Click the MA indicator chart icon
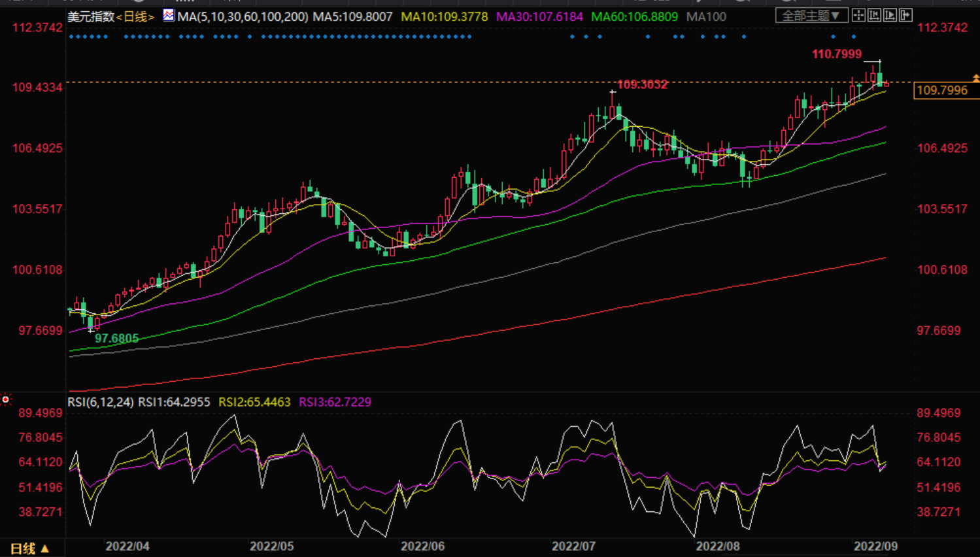 [169, 16]
